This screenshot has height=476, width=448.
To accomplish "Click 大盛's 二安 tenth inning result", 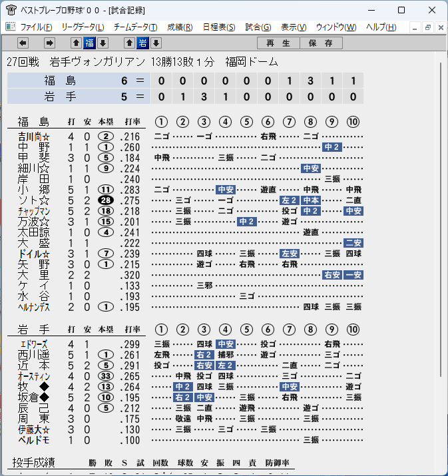I will (x=353, y=243).
